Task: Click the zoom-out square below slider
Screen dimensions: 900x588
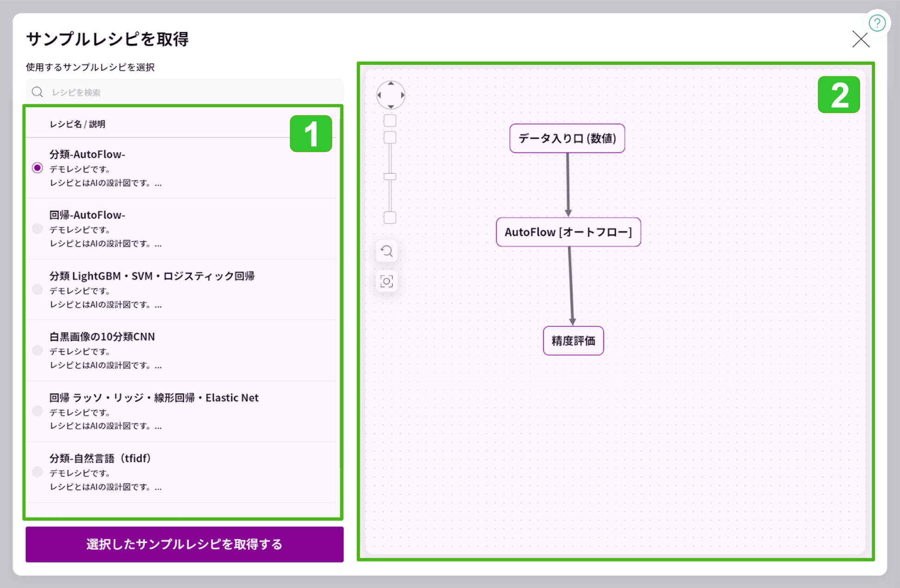Action: tap(390, 218)
